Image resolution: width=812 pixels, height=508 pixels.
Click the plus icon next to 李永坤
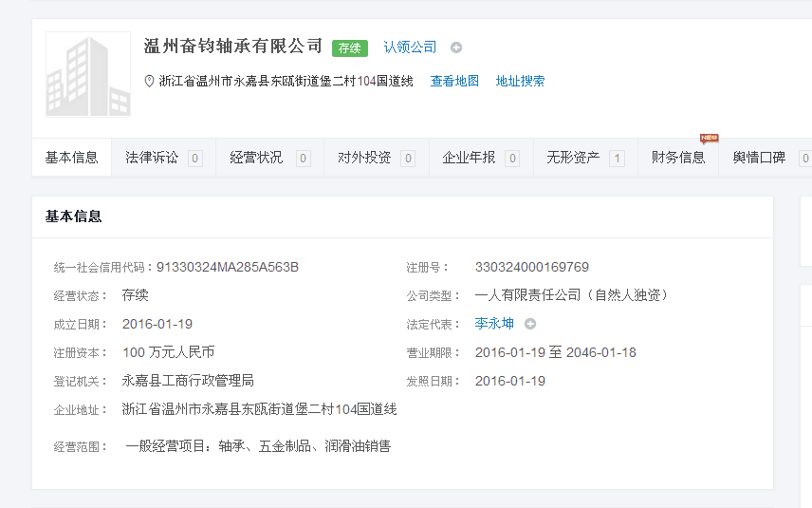pos(530,324)
